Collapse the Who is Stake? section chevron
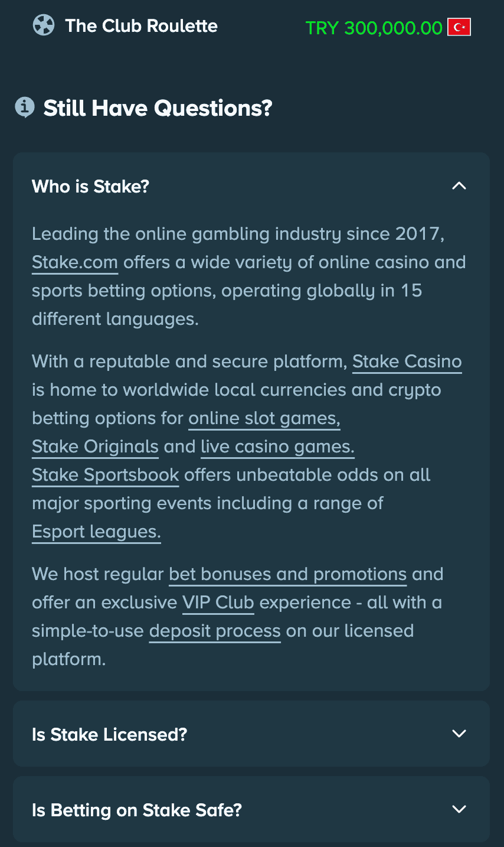The image size is (504, 847). (459, 186)
